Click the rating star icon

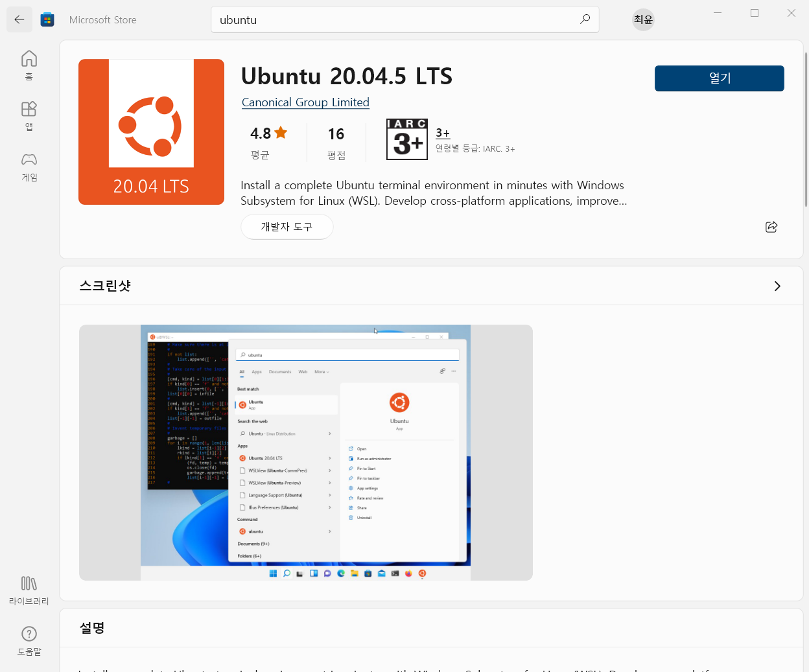pyautogui.click(x=281, y=133)
